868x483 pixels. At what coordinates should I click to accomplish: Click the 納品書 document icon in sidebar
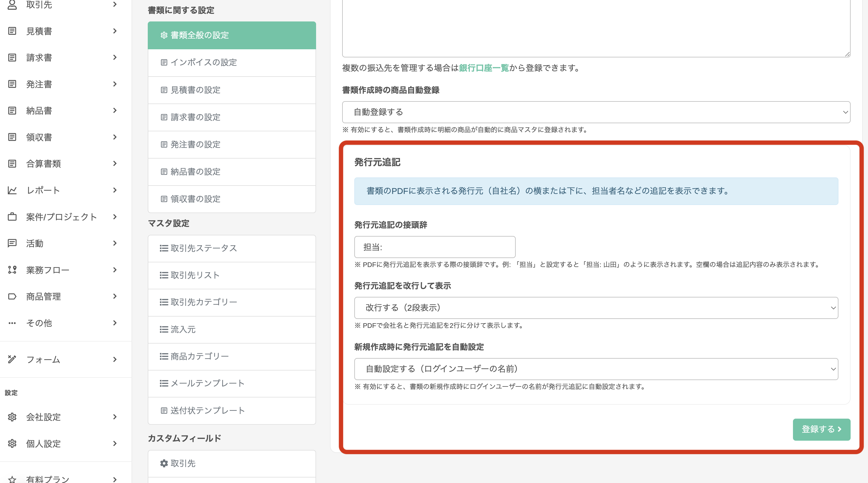12,111
